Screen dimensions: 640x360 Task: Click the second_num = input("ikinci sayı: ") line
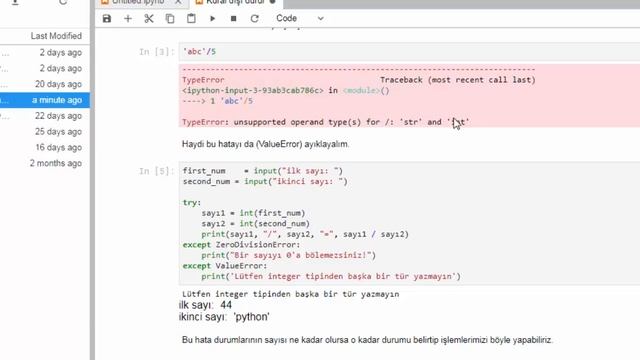pyautogui.click(x=265, y=182)
